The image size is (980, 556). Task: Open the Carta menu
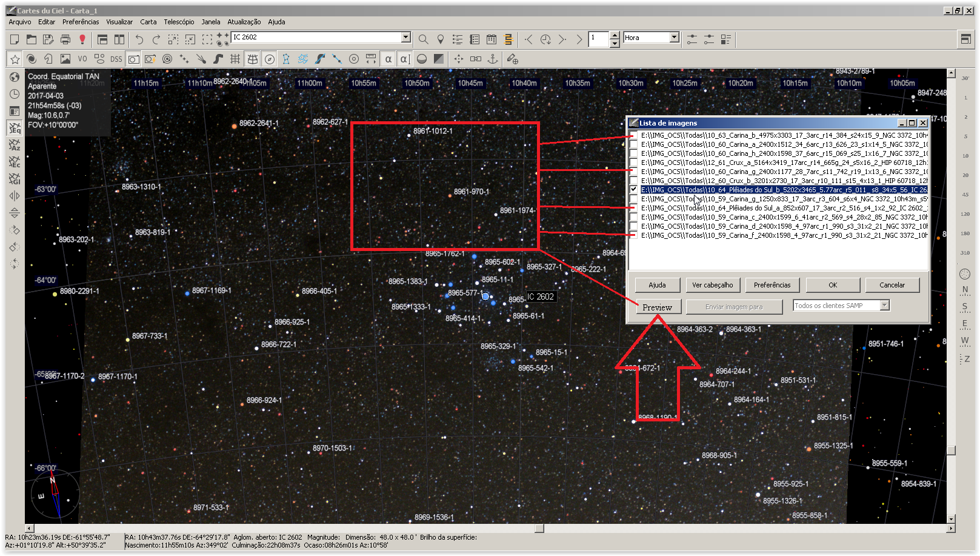point(148,22)
